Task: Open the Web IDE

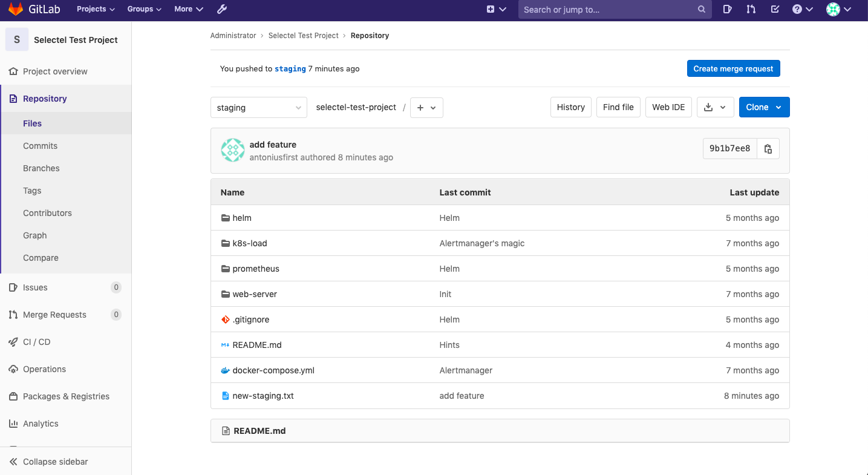Action: pos(668,107)
